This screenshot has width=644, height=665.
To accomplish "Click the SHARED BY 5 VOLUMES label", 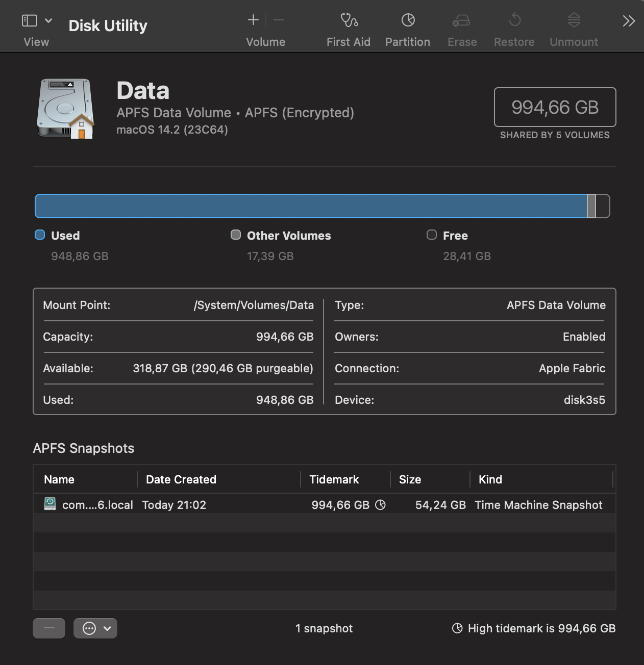I will [555, 135].
